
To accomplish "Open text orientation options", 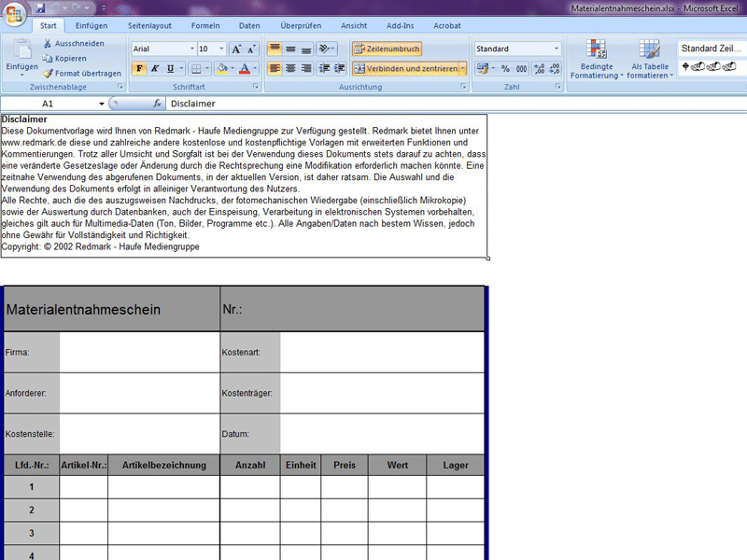I will pyautogui.click(x=326, y=49).
